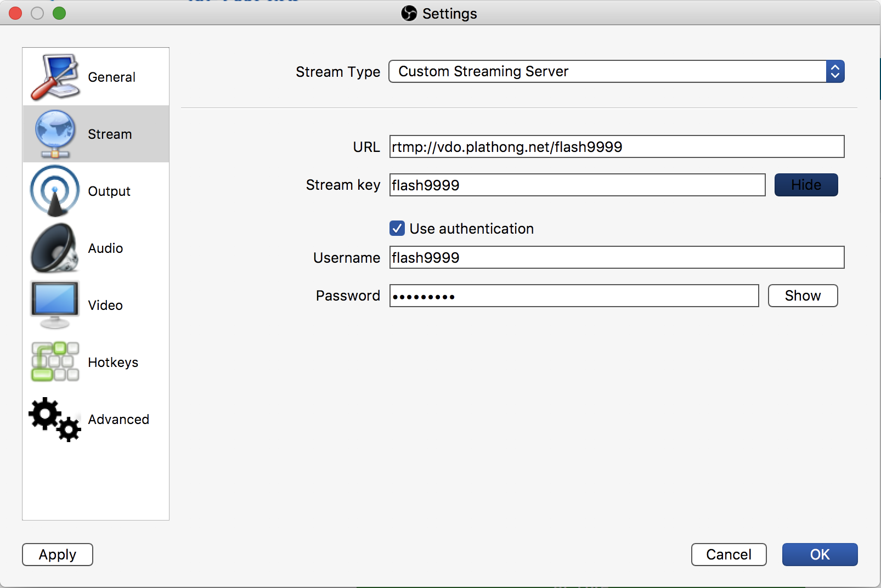
Task: Click the Advanced gears icon
Action: (x=55, y=419)
